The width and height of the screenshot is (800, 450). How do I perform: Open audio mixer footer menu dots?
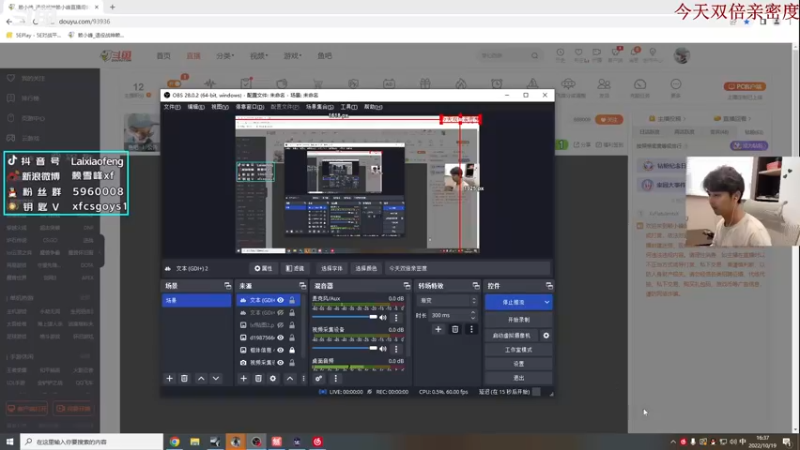tap(336, 379)
